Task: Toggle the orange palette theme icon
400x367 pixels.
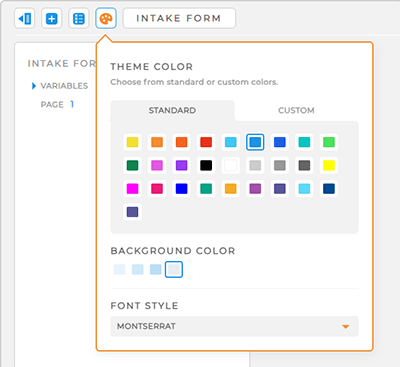Action: 106,18
